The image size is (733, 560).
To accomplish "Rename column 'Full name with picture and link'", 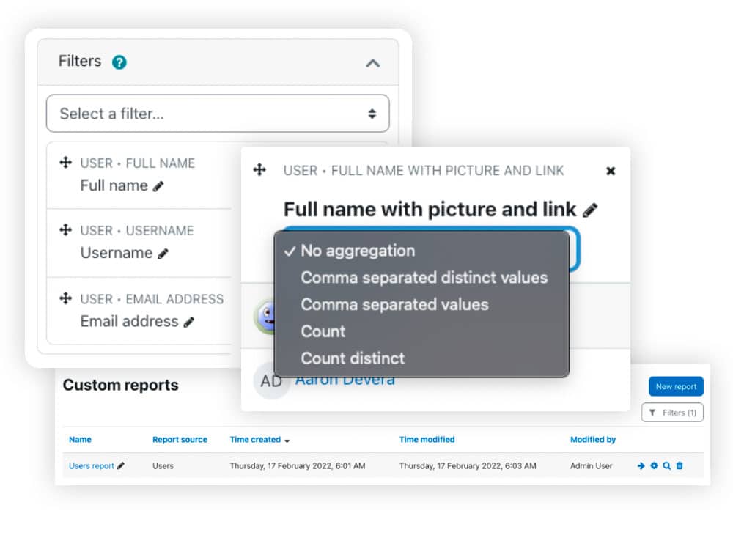I will [x=590, y=210].
